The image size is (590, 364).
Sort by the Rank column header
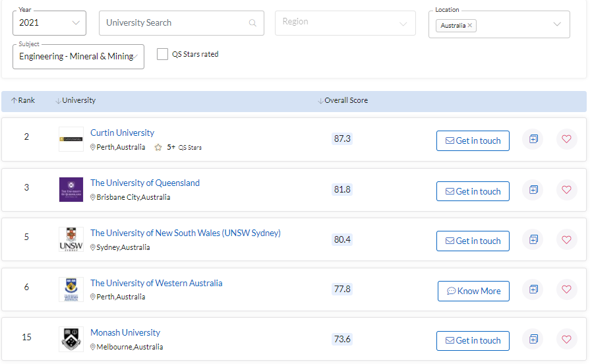(23, 100)
